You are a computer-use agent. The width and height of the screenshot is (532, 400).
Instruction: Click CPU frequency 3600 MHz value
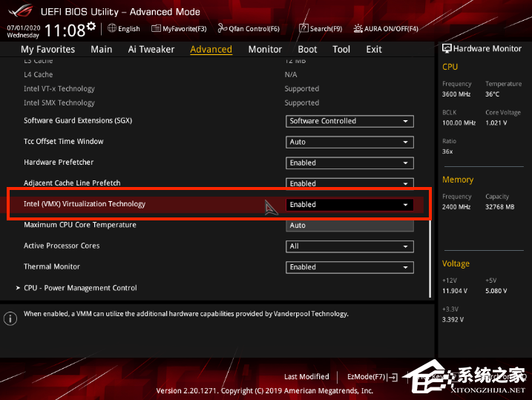click(x=456, y=94)
